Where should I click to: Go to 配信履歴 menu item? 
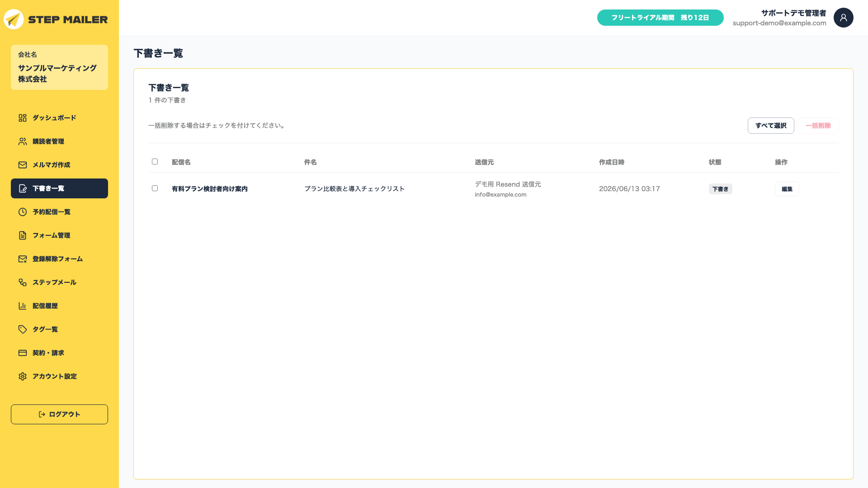(59, 306)
